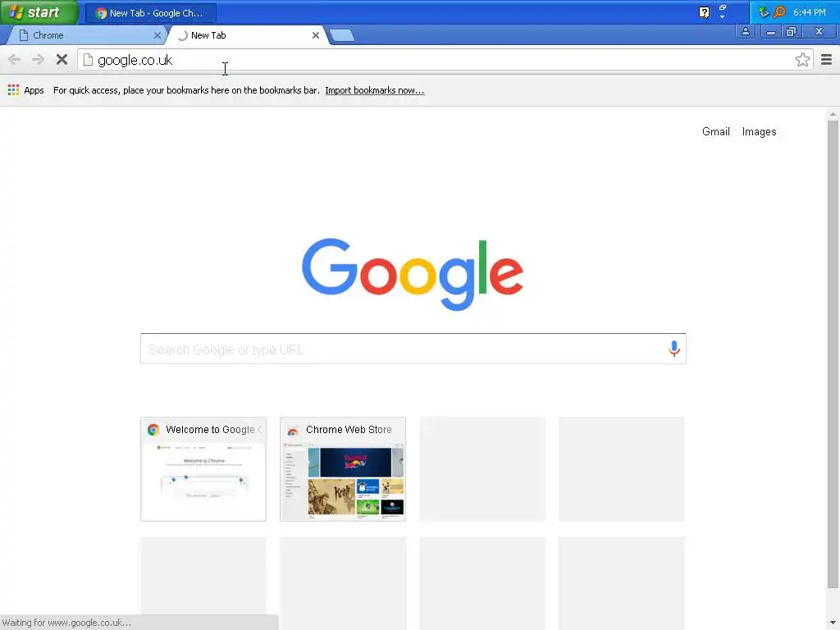
Task: Open the Apps grid shortcut
Action: (26, 90)
